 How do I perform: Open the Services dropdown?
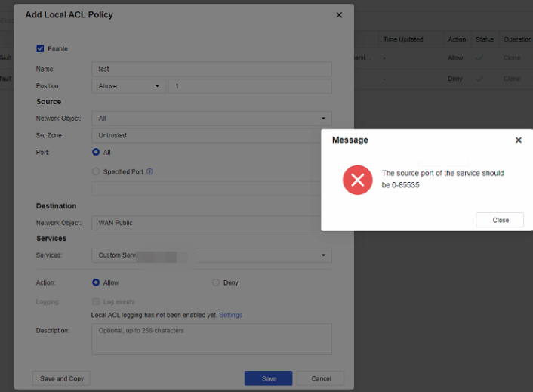click(211, 255)
